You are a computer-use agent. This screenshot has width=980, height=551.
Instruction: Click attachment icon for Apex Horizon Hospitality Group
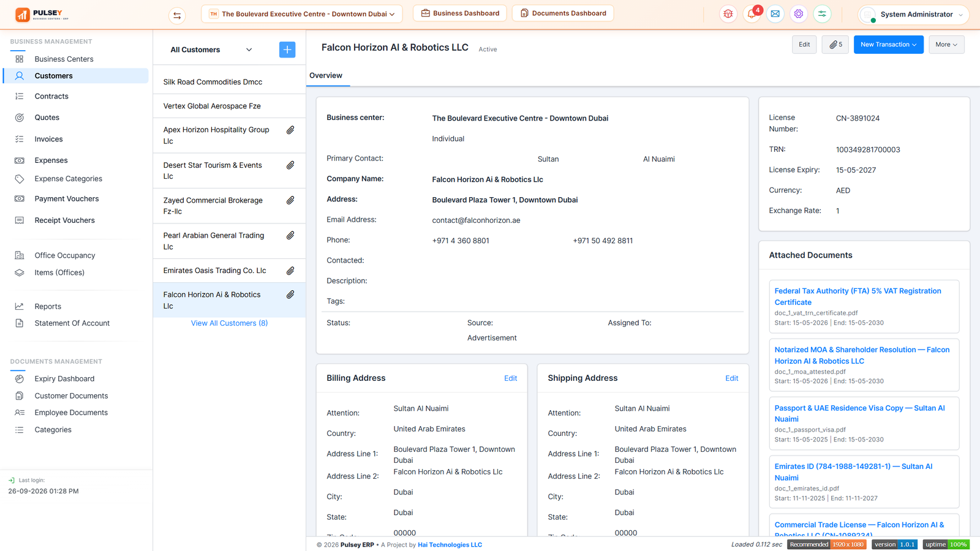(290, 130)
